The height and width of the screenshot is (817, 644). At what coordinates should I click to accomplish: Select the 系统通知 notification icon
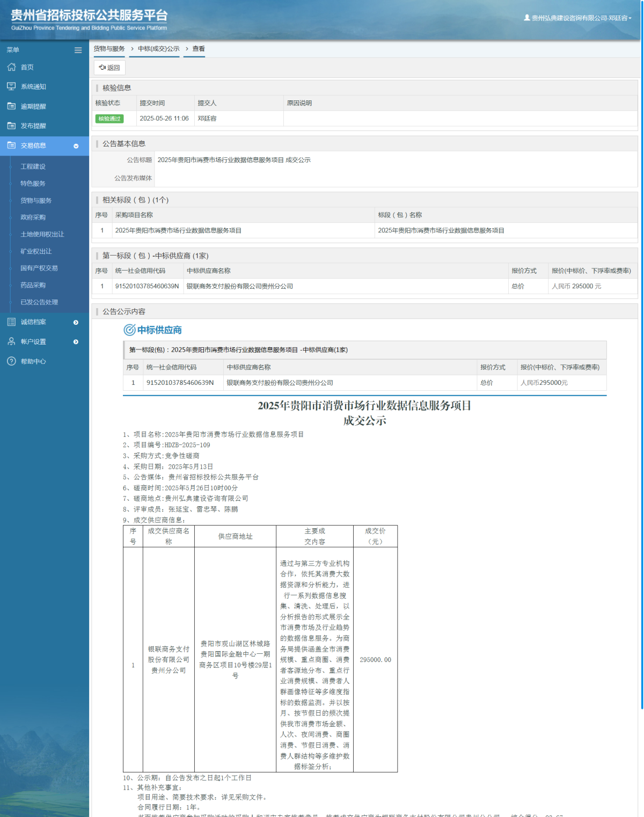(11, 86)
